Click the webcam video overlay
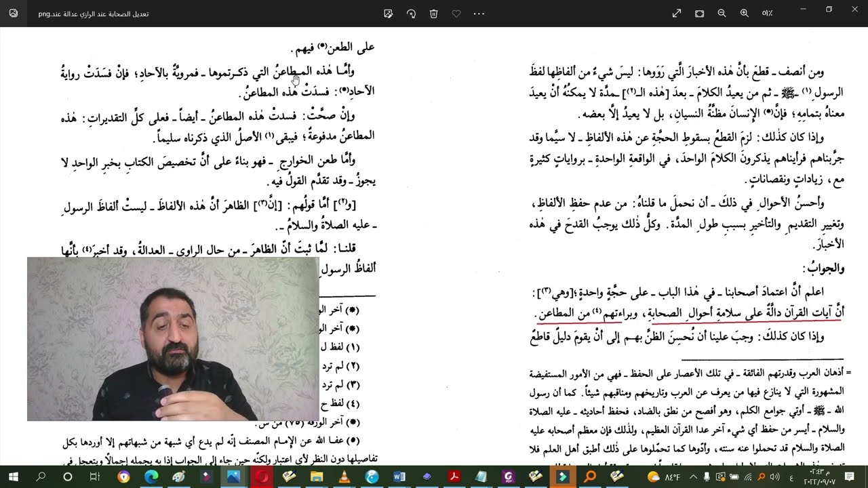 [173, 339]
